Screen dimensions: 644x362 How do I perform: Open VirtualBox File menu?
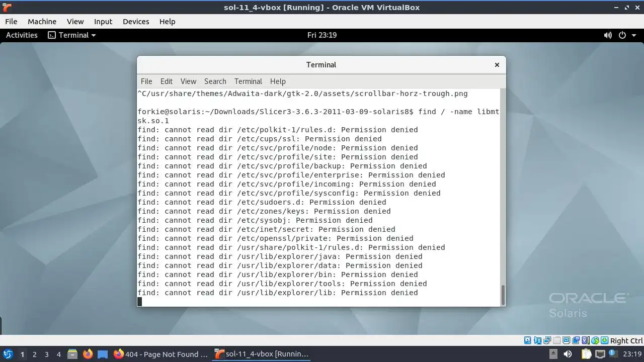(11, 22)
